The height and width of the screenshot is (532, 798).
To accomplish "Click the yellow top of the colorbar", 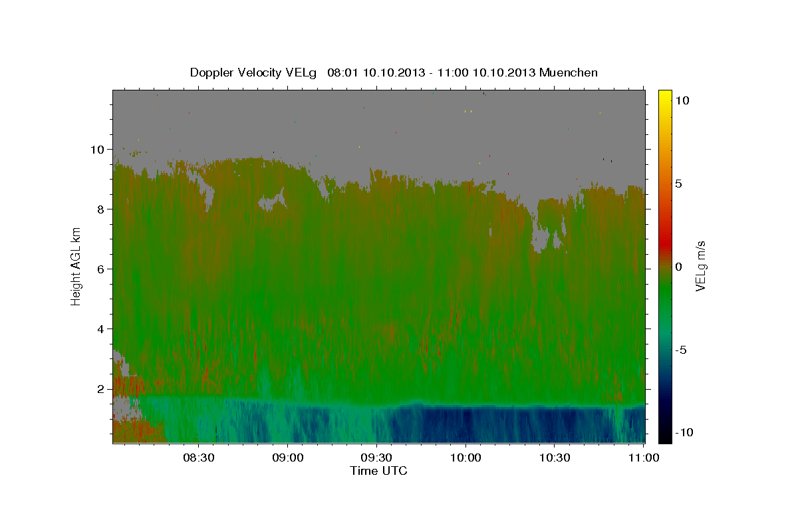I will (x=665, y=96).
